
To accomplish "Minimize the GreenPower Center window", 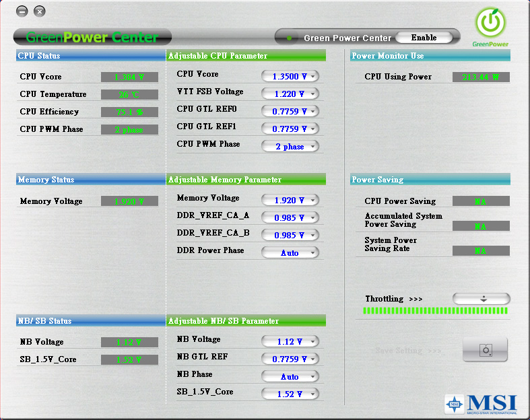I will click(22, 11).
